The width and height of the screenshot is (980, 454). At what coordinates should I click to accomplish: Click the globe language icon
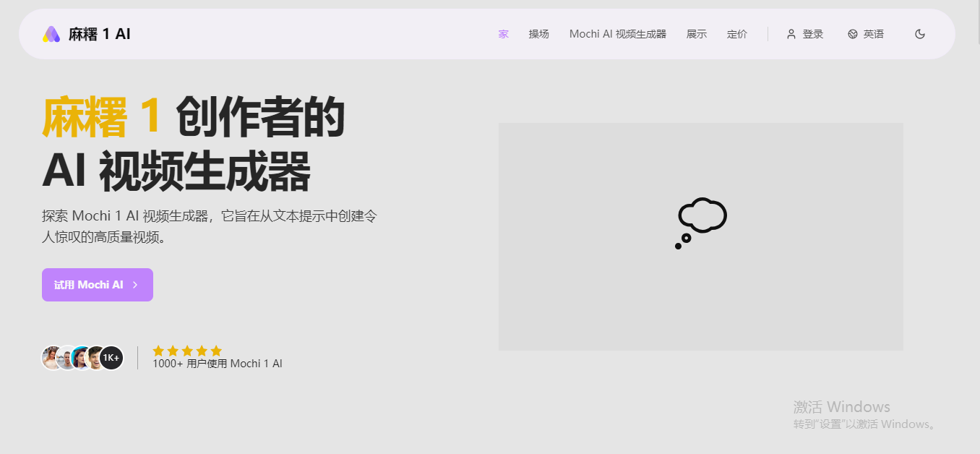853,34
